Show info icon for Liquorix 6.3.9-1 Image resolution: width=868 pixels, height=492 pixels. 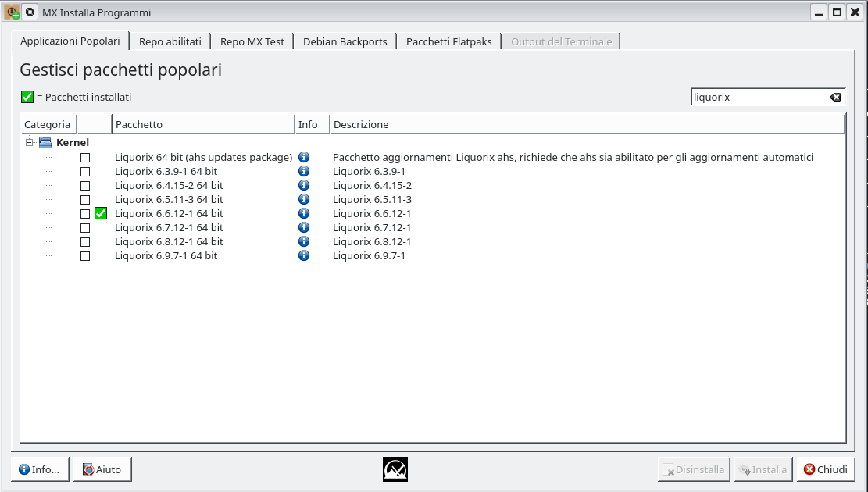tap(304, 172)
